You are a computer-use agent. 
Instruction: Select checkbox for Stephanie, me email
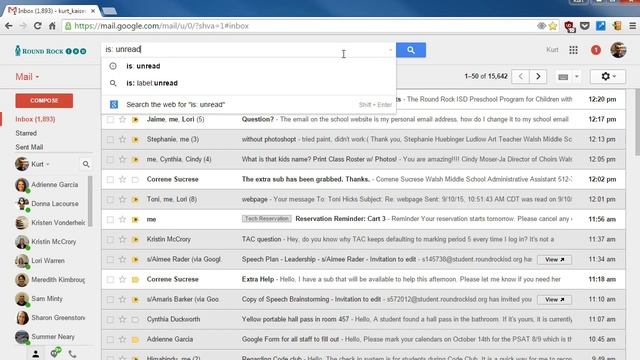click(x=110, y=139)
